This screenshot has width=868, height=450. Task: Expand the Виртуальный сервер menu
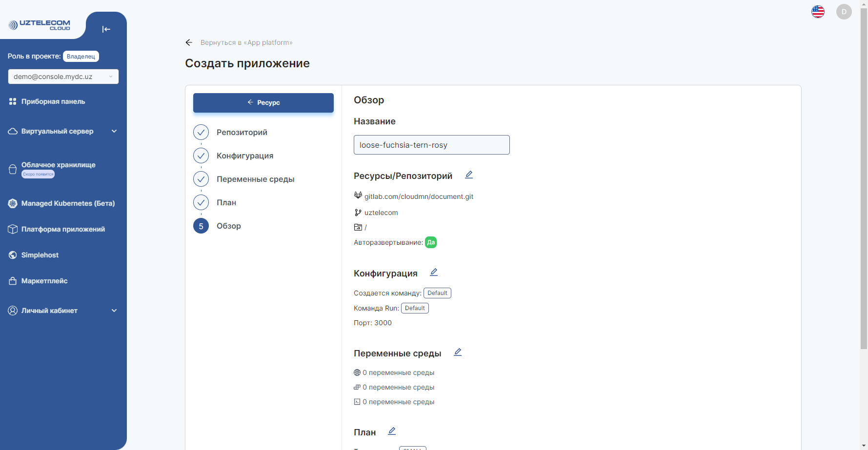114,131
